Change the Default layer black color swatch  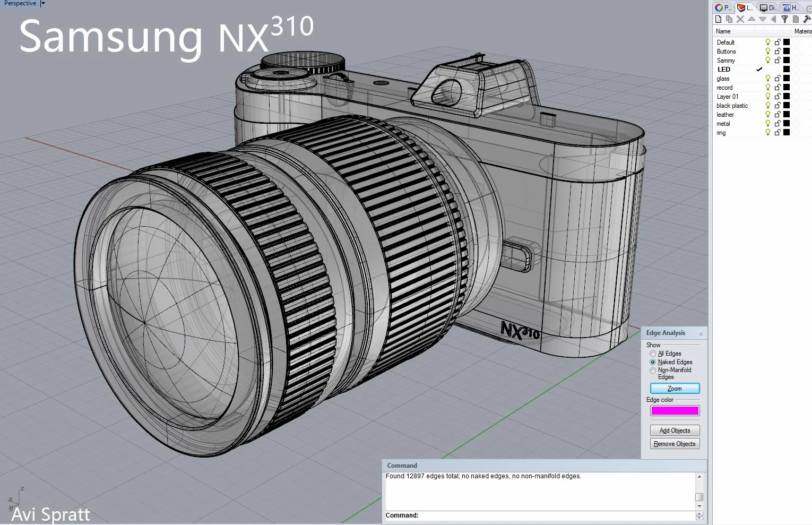(787, 42)
